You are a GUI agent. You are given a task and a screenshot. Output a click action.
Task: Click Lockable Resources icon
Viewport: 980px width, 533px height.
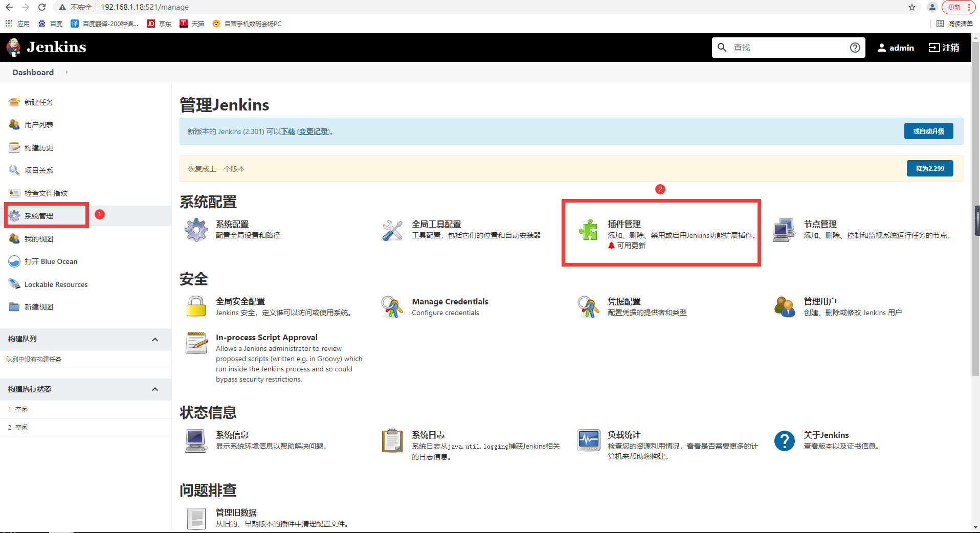click(x=14, y=284)
